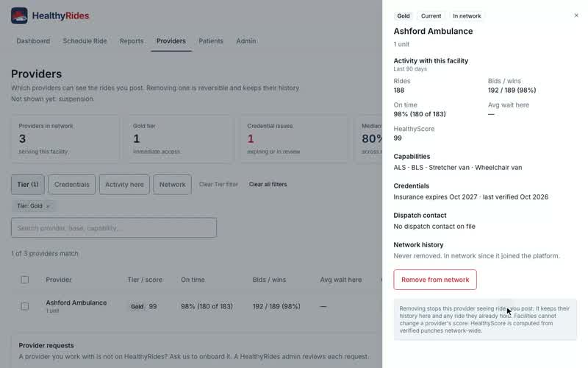
Task: Sort by the Avg wait here column header
Action: click(341, 280)
